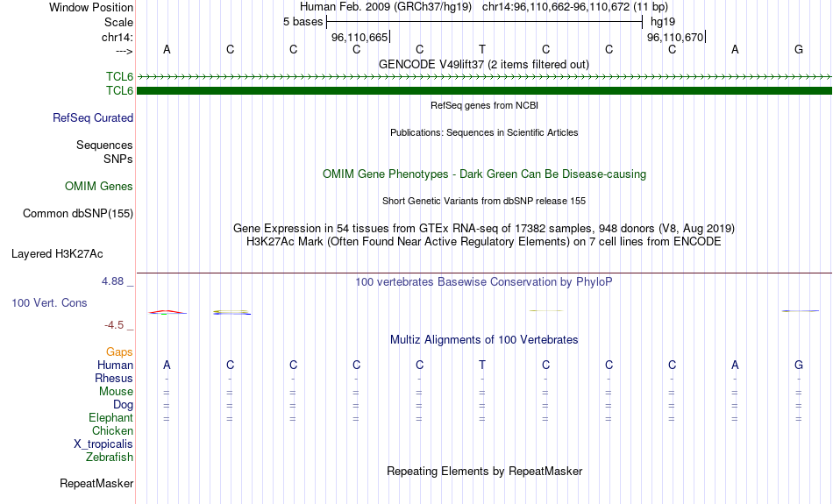The height and width of the screenshot is (504, 833).
Task: Click the SNPs track label
Action: 118,159
